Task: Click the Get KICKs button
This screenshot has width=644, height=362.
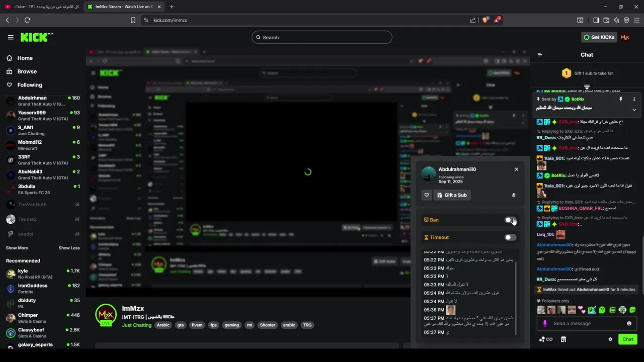Action: click(x=599, y=37)
